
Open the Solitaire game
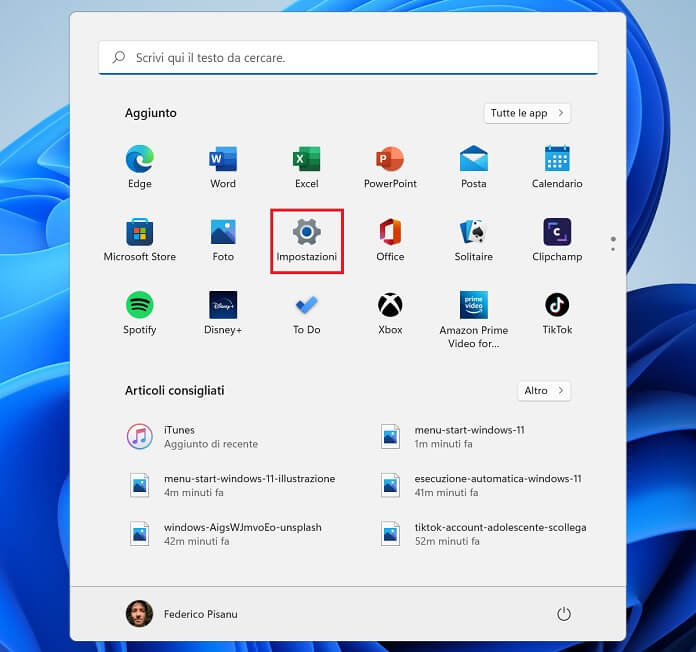[x=474, y=241]
